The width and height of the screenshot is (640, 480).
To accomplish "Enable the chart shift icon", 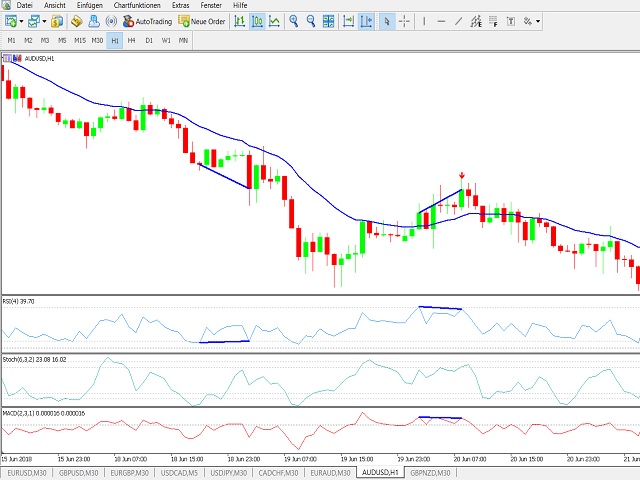I will [349, 21].
